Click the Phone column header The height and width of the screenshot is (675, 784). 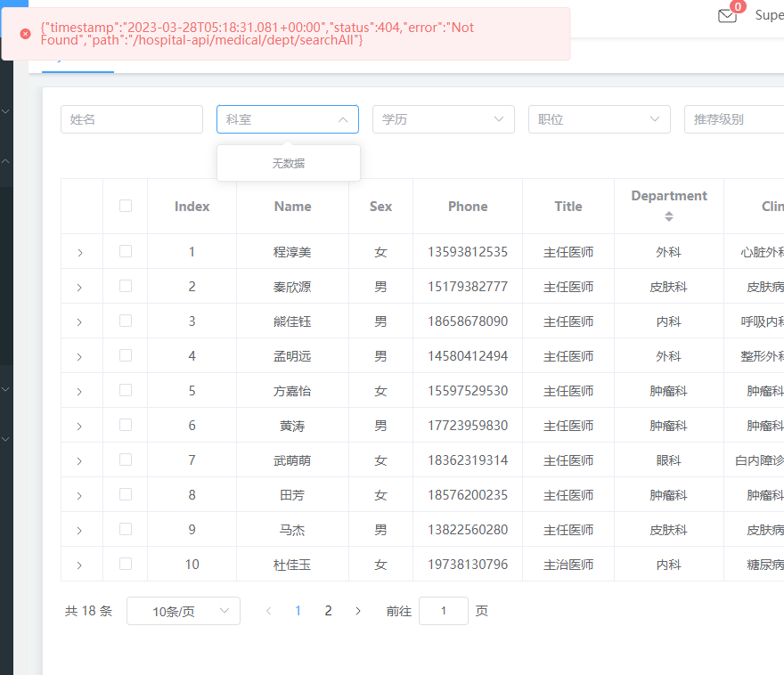click(x=468, y=207)
